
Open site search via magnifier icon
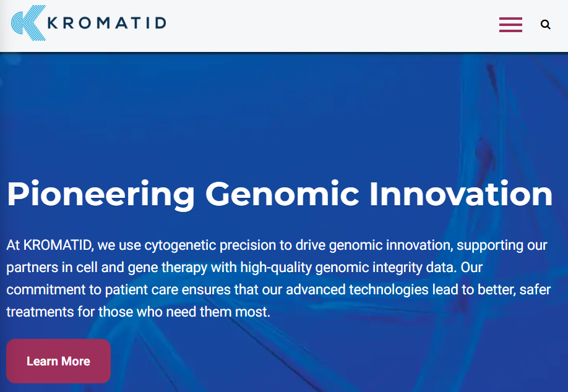[545, 25]
